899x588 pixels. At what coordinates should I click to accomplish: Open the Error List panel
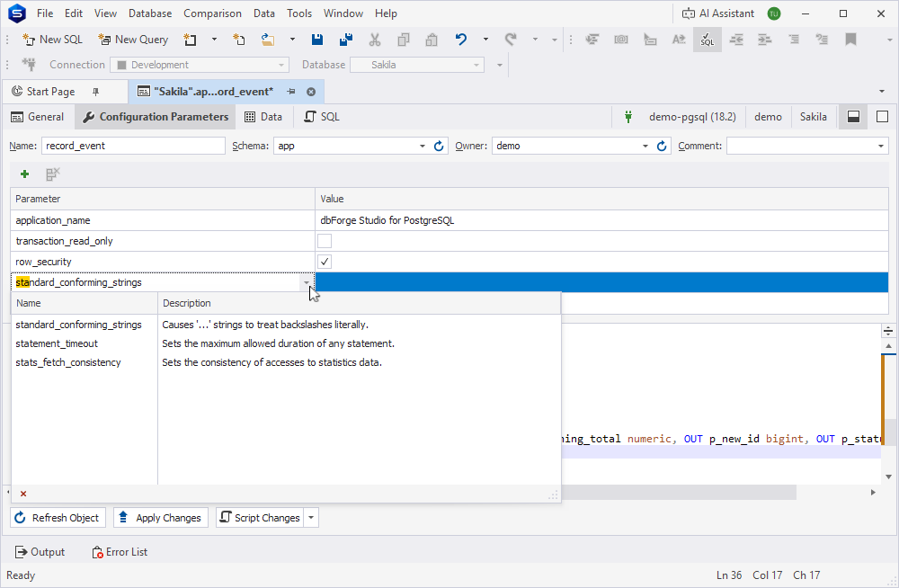coord(120,552)
